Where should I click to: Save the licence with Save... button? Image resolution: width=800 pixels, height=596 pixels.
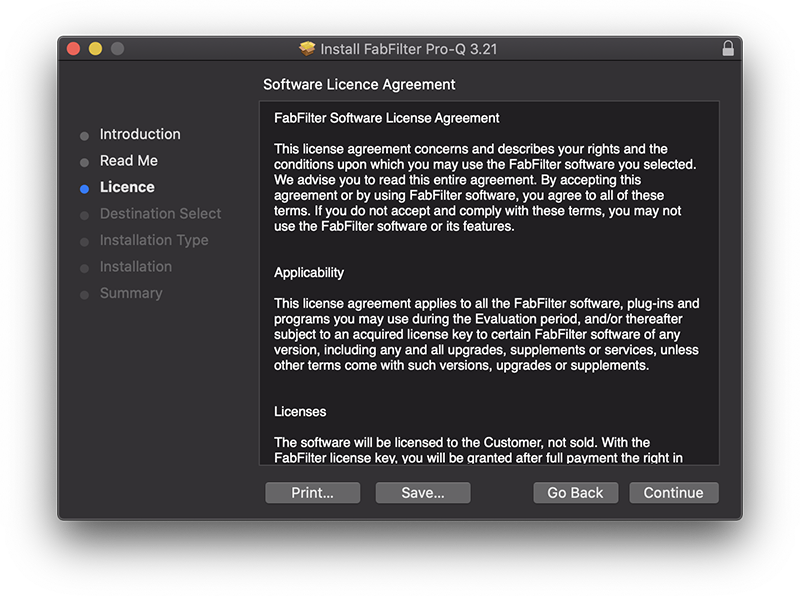click(x=423, y=492)
